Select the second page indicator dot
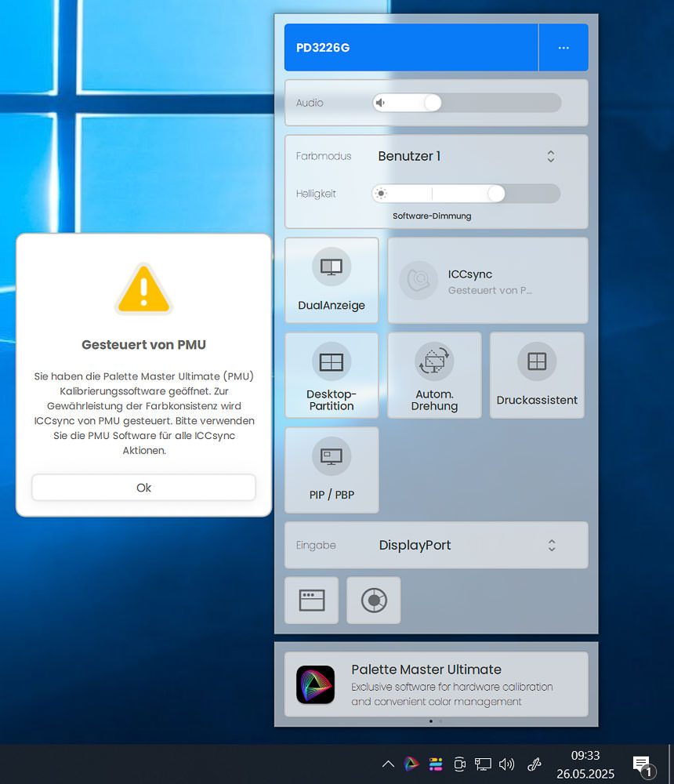The height and width of the screenshot is (784, 674). [440, 721]
